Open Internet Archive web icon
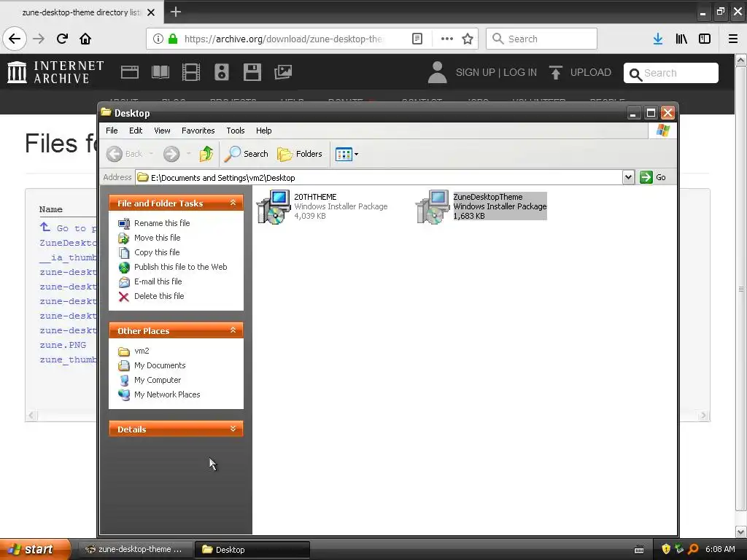The width and height of the screenshot is (747, 560). coord(130,72)
